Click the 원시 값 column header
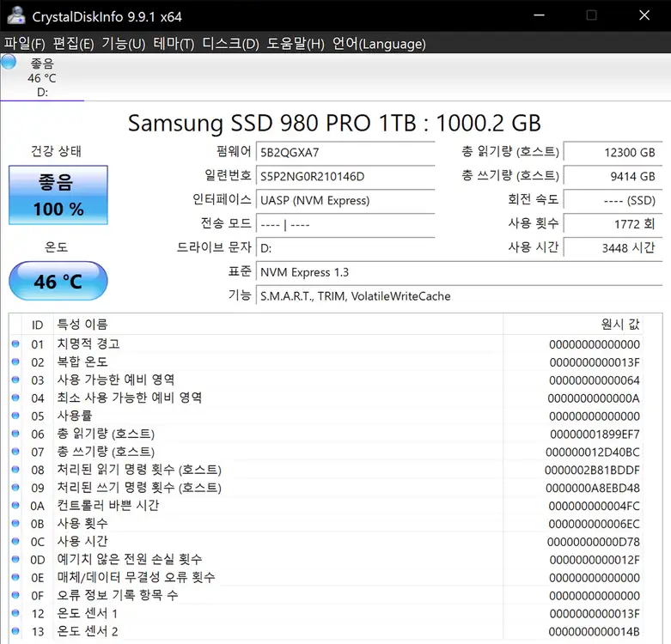 [x=573, y=325]
